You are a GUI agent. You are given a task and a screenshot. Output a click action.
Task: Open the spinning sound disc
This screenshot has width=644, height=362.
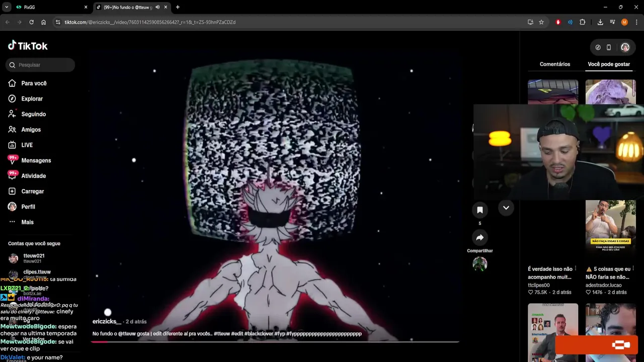point(480,264)
